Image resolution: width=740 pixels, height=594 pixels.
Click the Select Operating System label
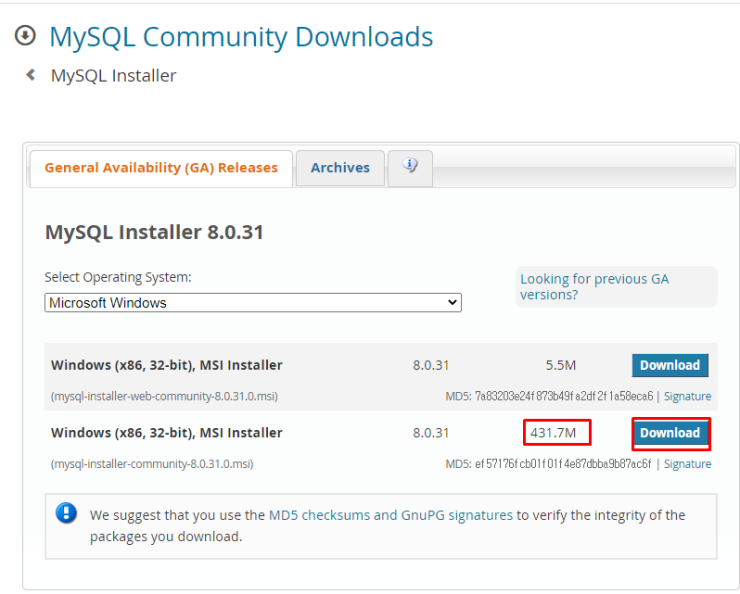click(118, 277)
